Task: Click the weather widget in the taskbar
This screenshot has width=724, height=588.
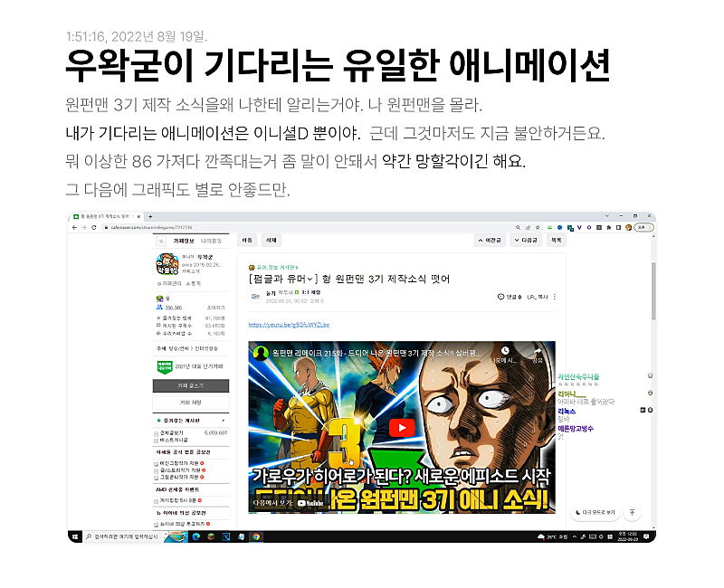Action: coord(552,536)
